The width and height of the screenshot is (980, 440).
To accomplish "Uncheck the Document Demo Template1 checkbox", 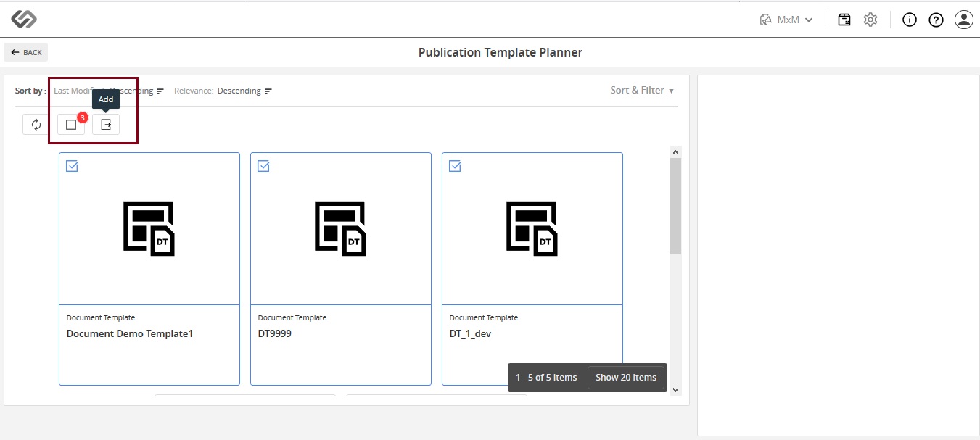I will pyautogui.click(x=72, y=166).
